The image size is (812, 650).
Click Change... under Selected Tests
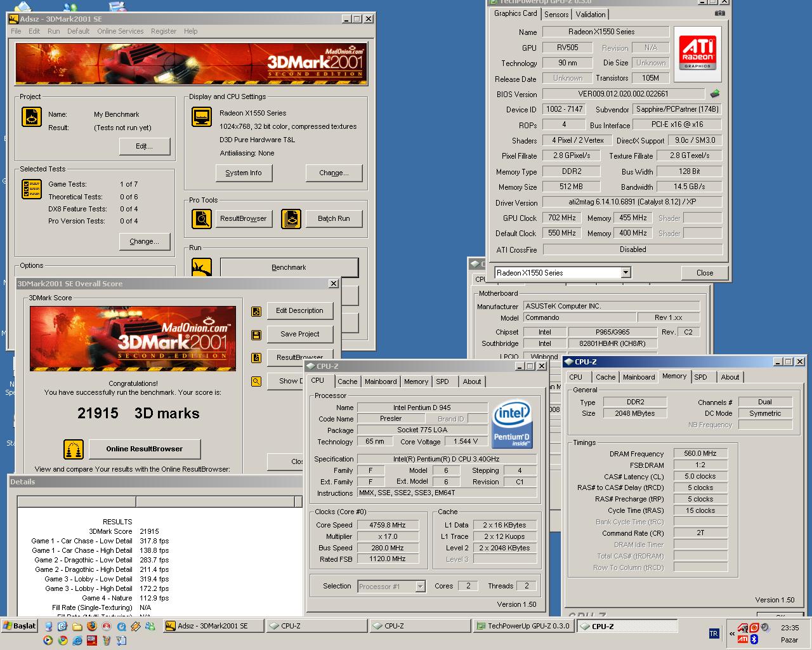pos(145,241)
